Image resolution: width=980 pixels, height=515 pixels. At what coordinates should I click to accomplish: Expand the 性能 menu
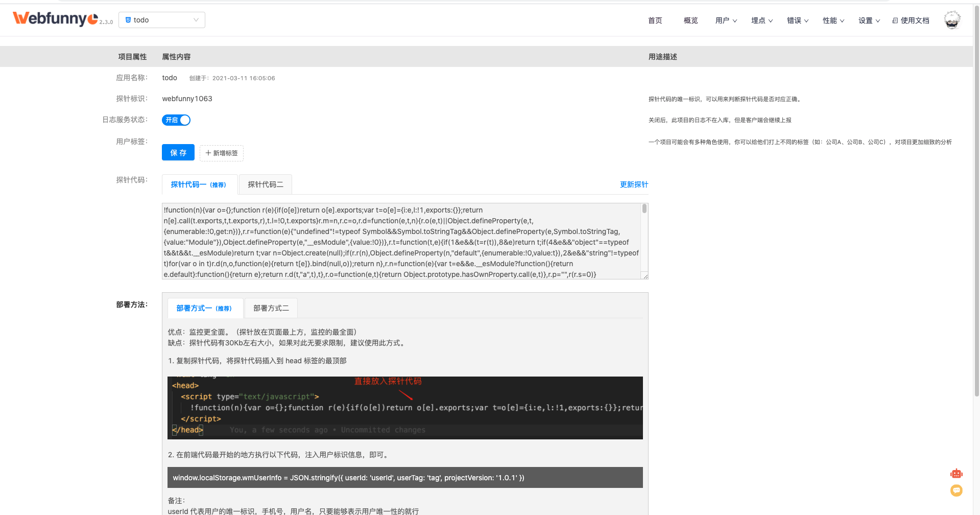coord(833,20)
